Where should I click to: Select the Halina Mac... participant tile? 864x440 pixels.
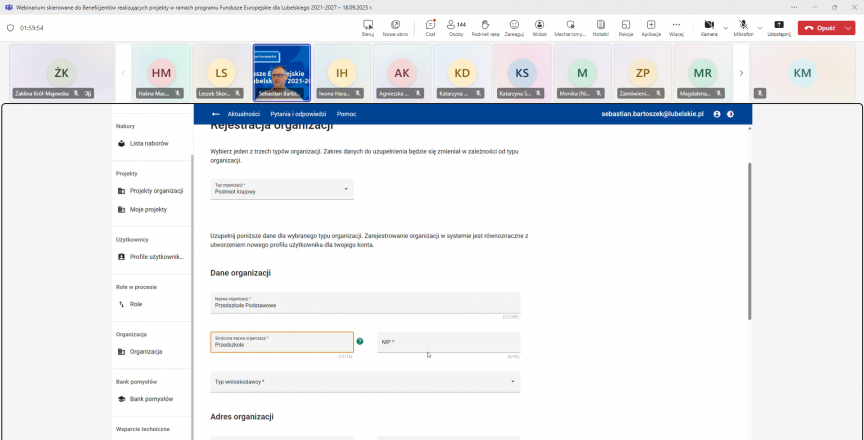click(x=161, y=73)
